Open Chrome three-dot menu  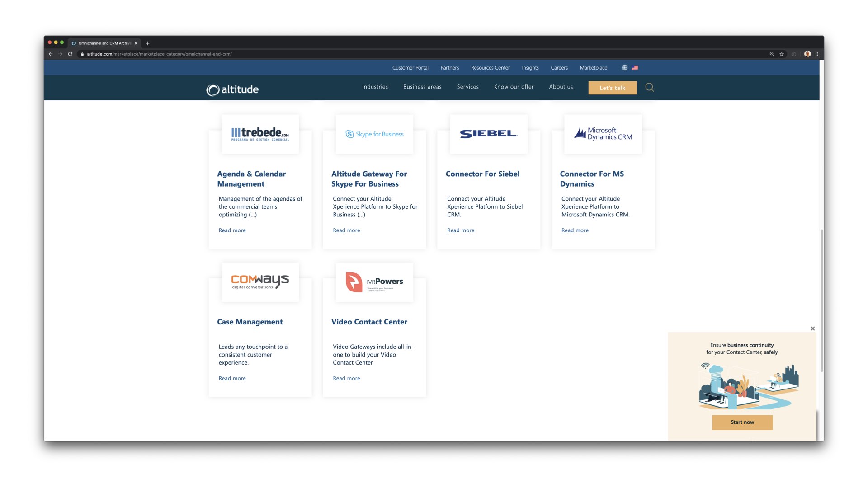tap(817, 54)
